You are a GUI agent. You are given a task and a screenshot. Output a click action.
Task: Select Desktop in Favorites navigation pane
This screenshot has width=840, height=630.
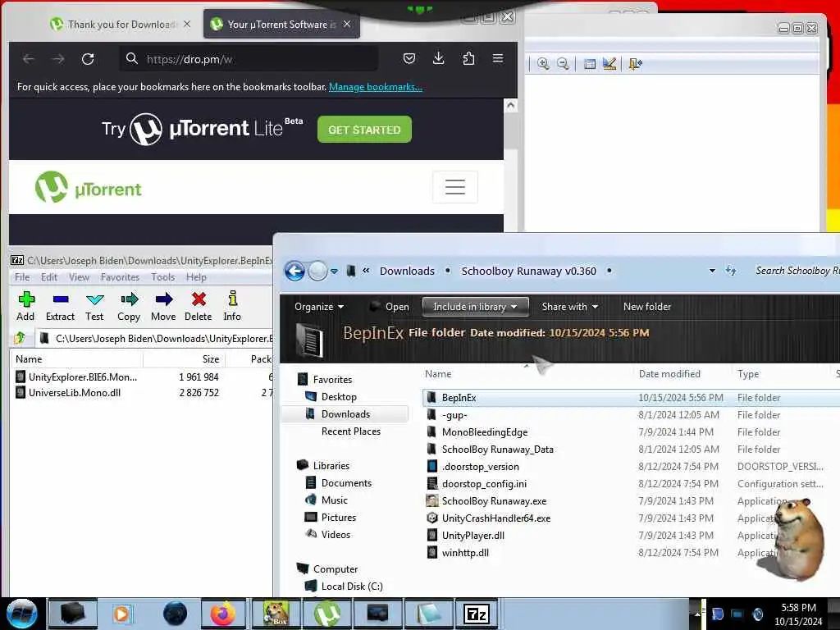339,397
